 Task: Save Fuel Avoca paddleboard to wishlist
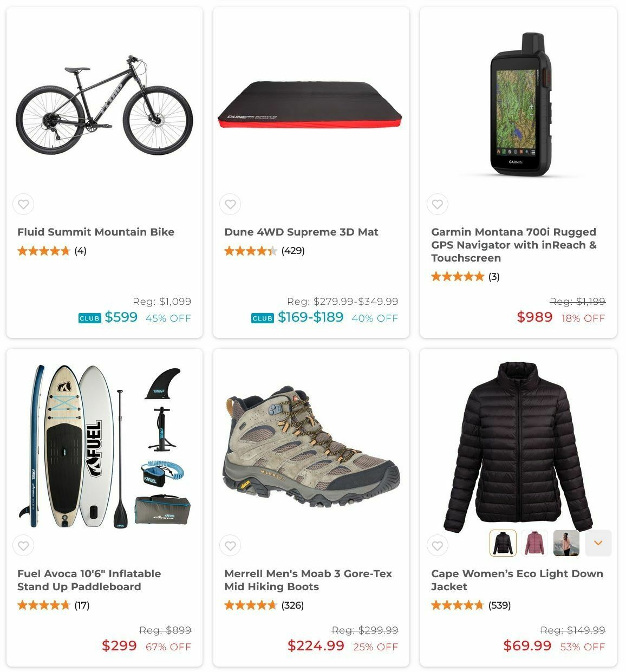coord(23,546)
